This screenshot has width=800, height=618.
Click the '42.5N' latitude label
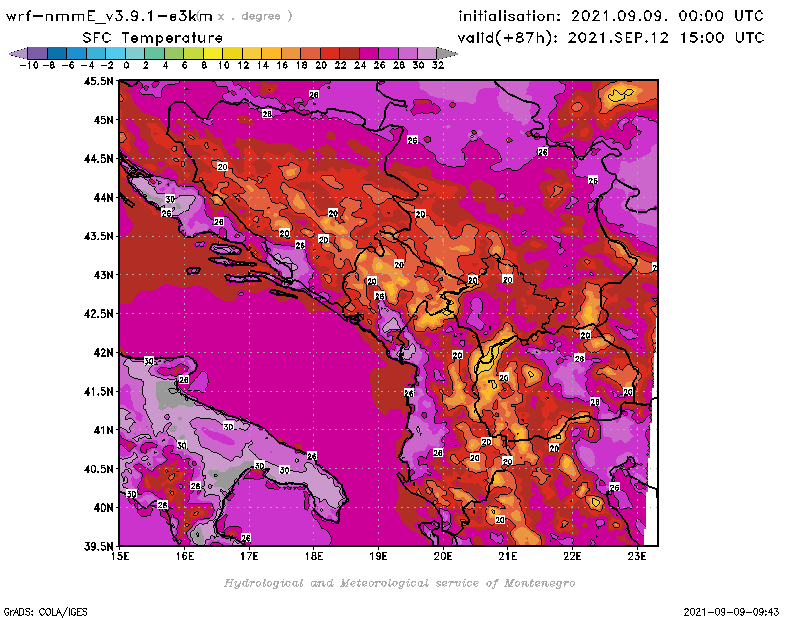pos(98,313)
